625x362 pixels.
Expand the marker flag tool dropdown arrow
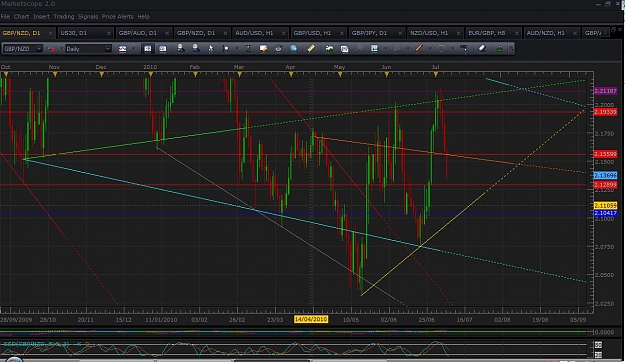pyautogui.click(x=237, y=49)
